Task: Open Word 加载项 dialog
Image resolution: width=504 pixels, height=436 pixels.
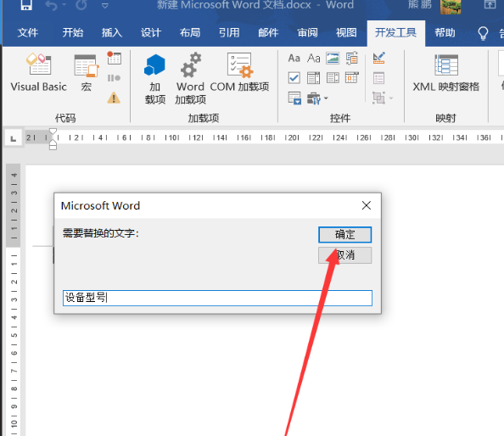Action: click(190, 79)
